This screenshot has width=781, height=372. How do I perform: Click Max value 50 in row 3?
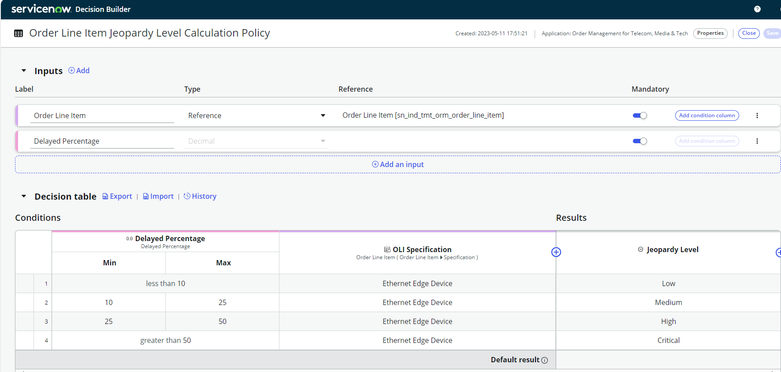(x=222, y=321)
